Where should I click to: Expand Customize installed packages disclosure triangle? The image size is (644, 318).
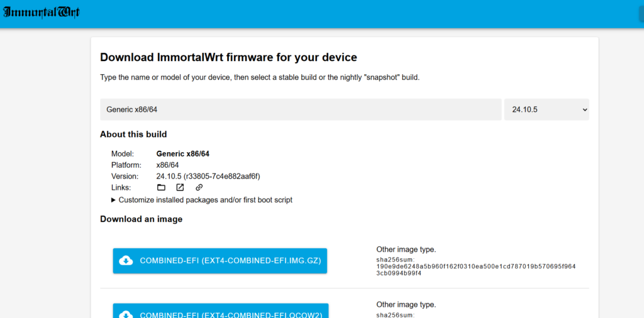tap(114, 200)
